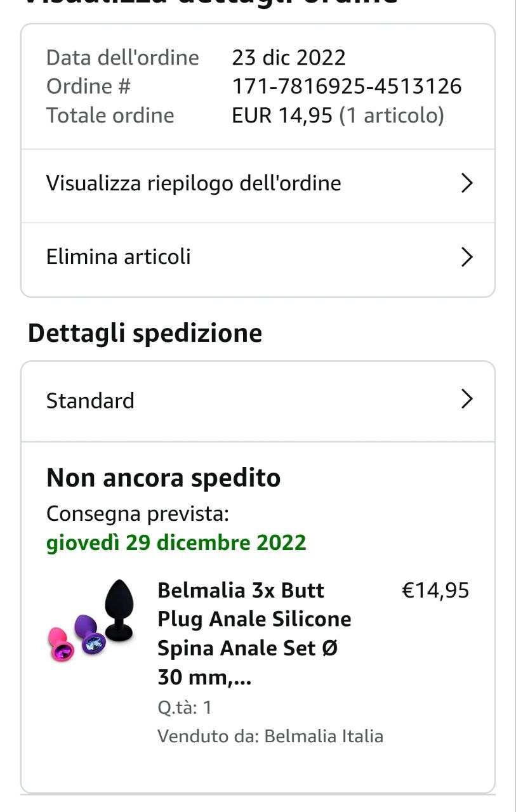Select the order number 171-7816925-4513126
The width and height of the screenshot is (516, 812).
347,86
